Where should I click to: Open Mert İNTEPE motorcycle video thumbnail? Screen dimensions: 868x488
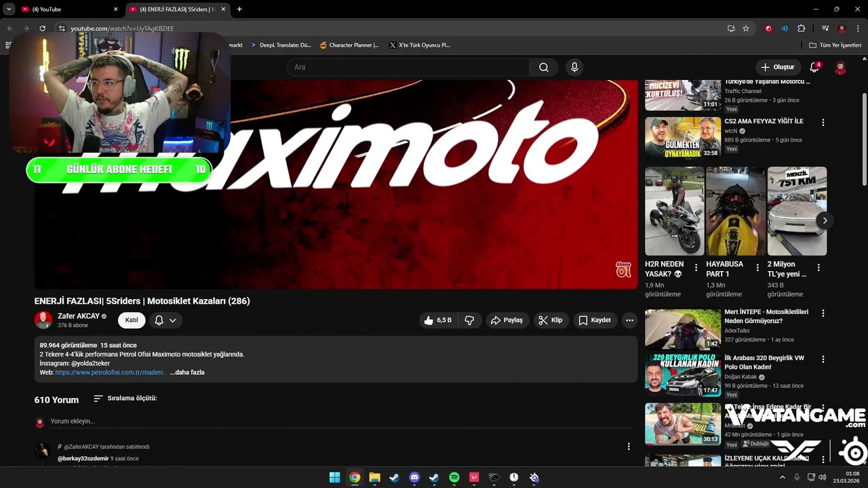click(683, 329)
